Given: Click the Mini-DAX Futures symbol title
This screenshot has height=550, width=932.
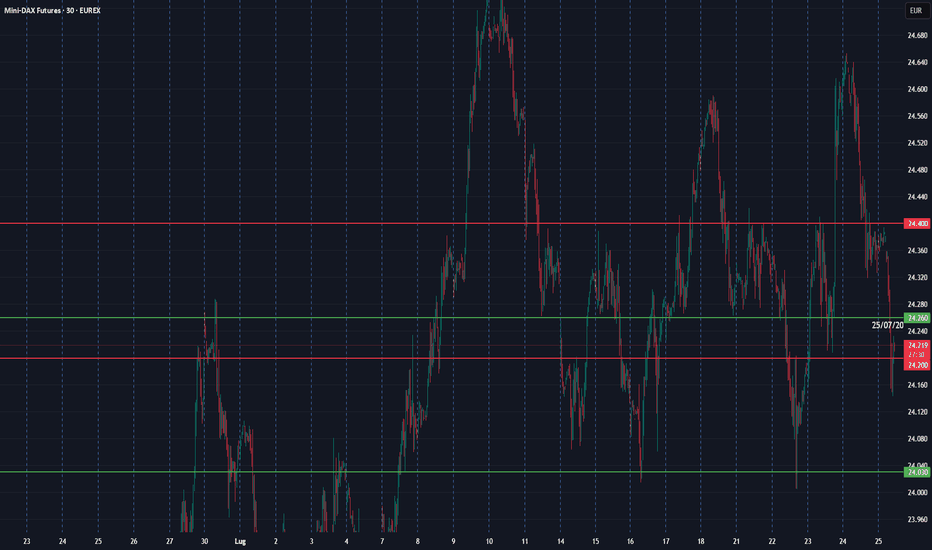Looking at the screenshot, I should [32, 11].
